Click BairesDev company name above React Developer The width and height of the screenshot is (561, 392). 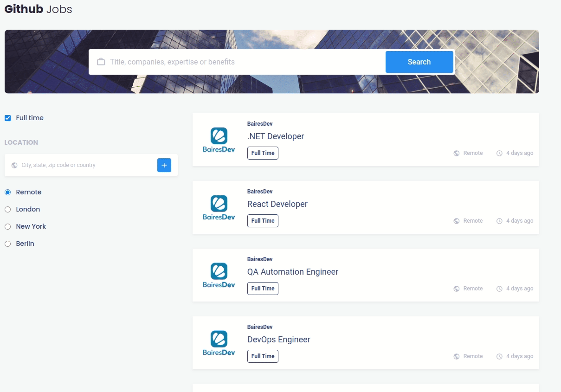[x=260, y=192]
